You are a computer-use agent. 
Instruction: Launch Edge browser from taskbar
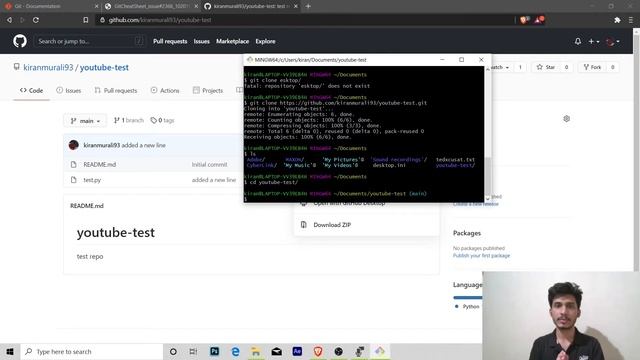click(x=236, y=351)
